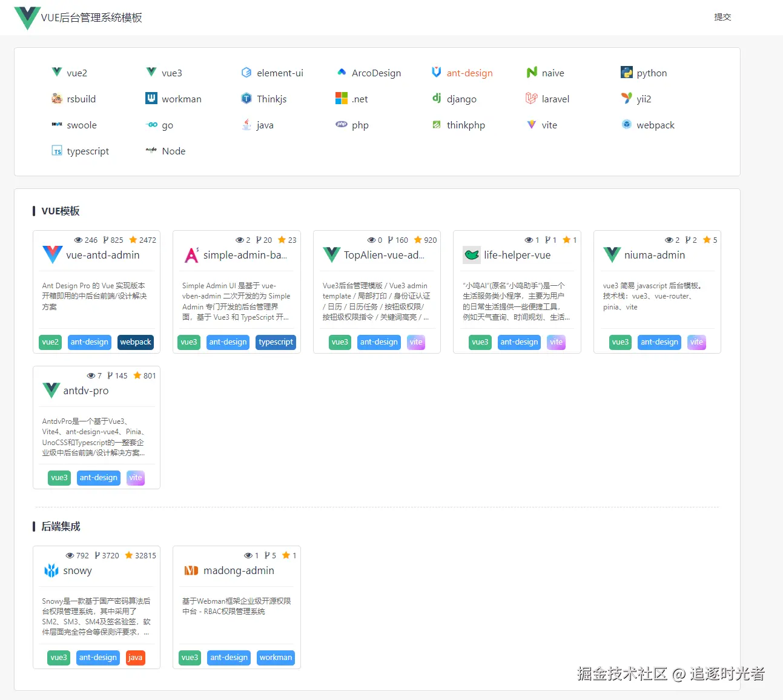The height and width of the screenshot is (700, 783).
Task: Click the vite icon in filters
Action: coord(532,124)
